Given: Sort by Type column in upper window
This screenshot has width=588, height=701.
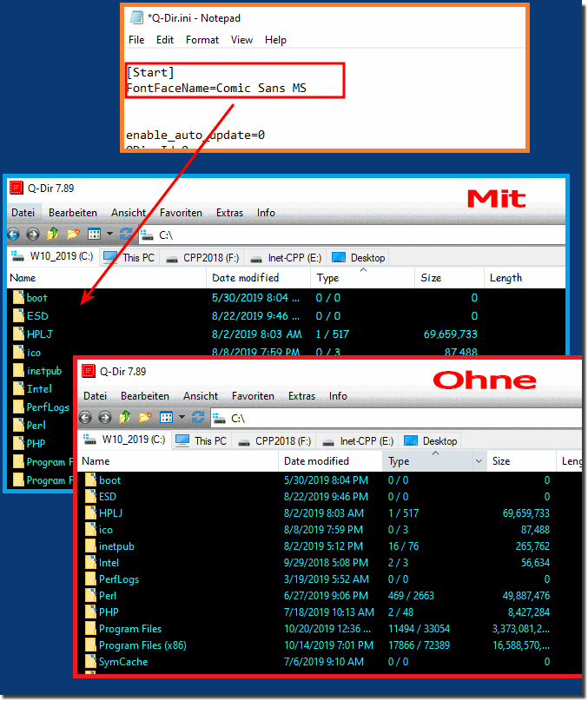Looking at the screenshot, I should click(363, 278).
